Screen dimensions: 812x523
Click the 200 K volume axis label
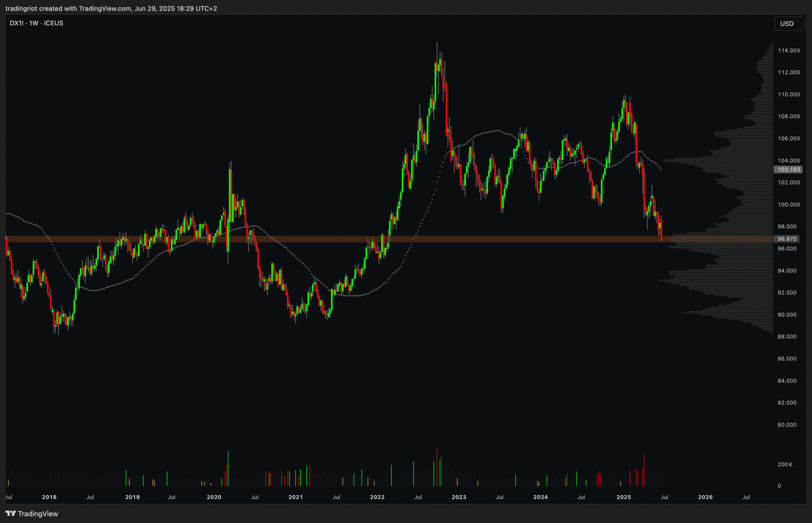[x=785, y=464]
